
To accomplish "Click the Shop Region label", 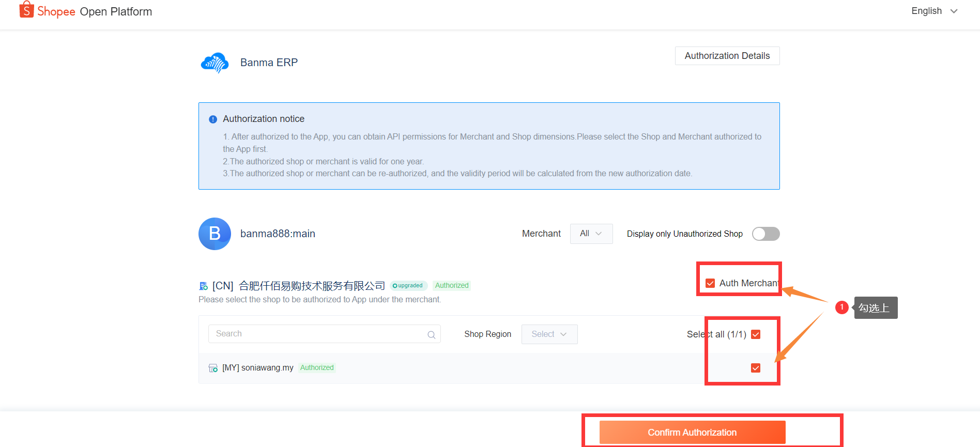I will [x=487, y=334].
